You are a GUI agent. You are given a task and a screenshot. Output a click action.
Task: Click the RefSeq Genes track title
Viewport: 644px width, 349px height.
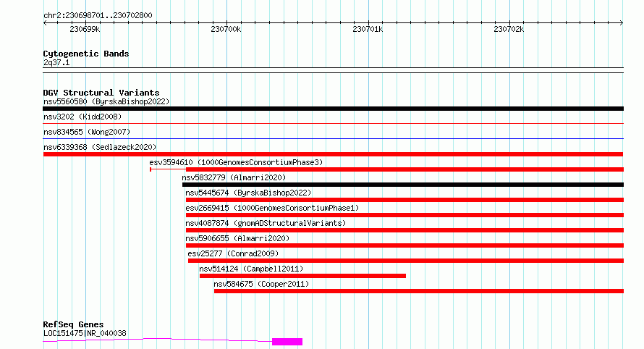point(74,325)
